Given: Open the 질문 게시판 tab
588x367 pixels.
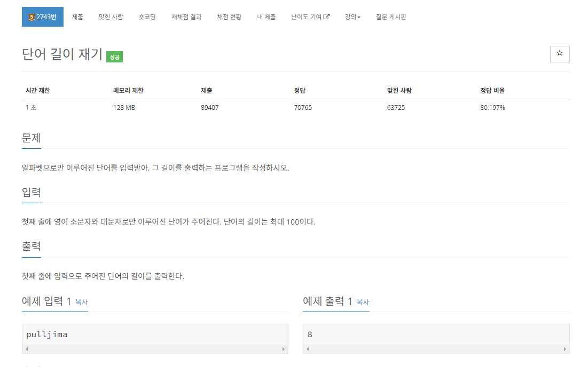Looking at the screenshot, I should (391, 17).
